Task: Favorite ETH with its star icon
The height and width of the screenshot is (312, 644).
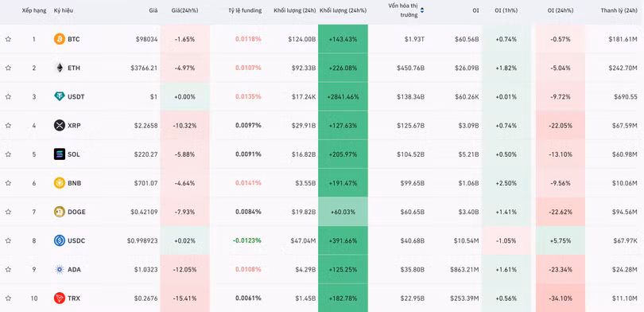Action: click(x=8, y=68)
